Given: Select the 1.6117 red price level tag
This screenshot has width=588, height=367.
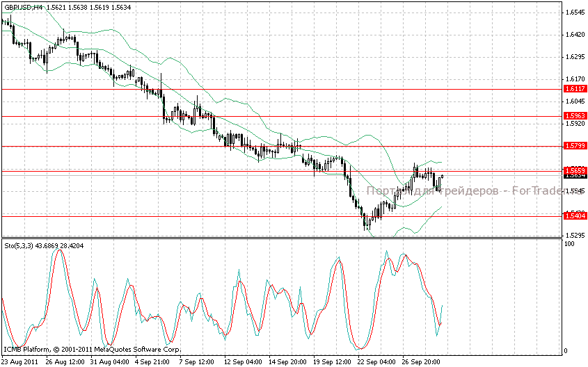Looking at the screenshot, I should pos(575,89).
